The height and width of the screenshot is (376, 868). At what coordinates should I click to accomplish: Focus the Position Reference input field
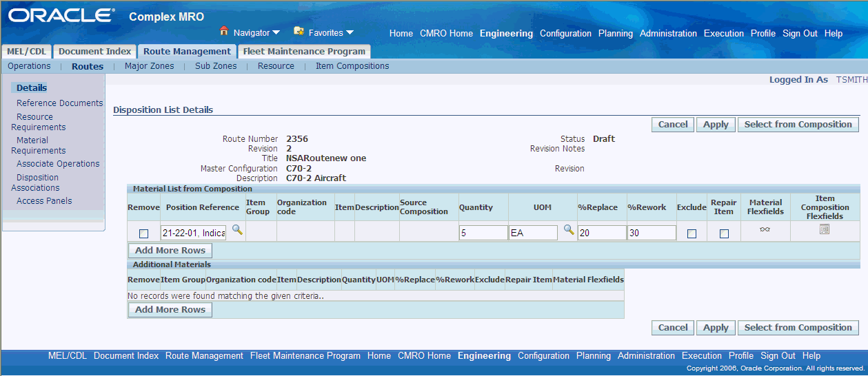click(194, 233)
